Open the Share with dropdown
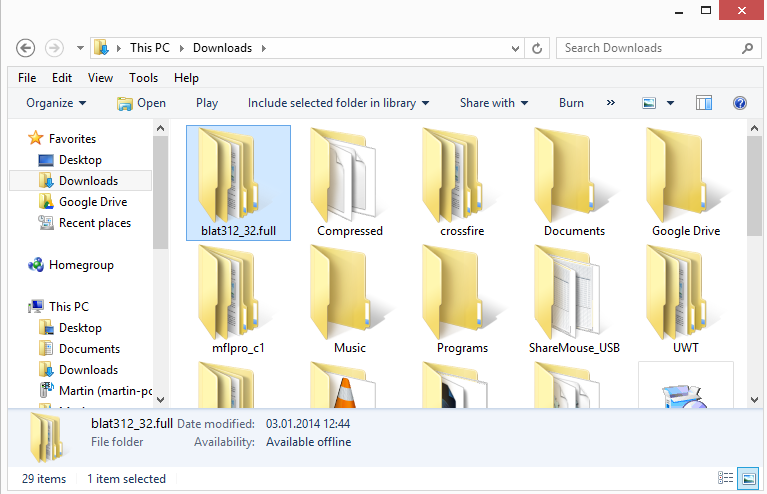767x494 pixels. (494, 103)
